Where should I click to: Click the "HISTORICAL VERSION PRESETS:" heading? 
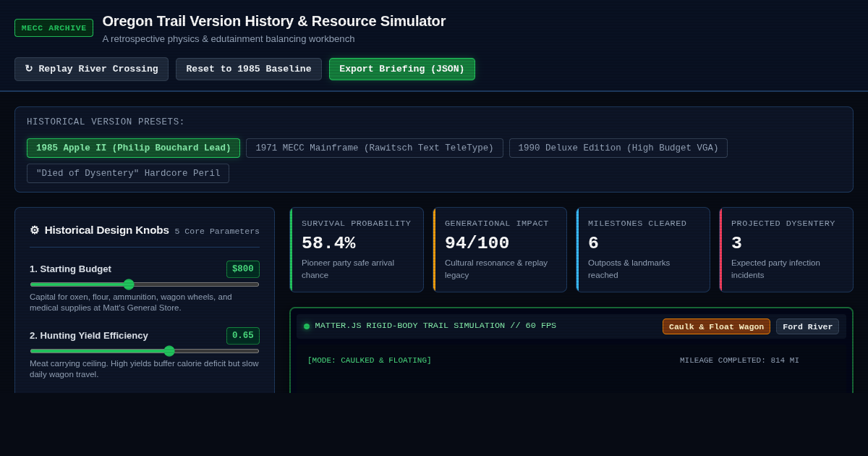click(x=106, y=122)
